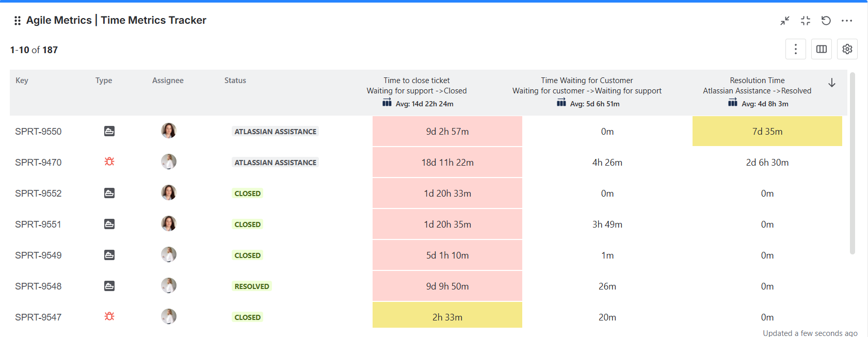Click the drag handle beside Agile Metrics title
The height and width of the screenshot is (337, 868).
pyautogui.click(x=18, y=21)
